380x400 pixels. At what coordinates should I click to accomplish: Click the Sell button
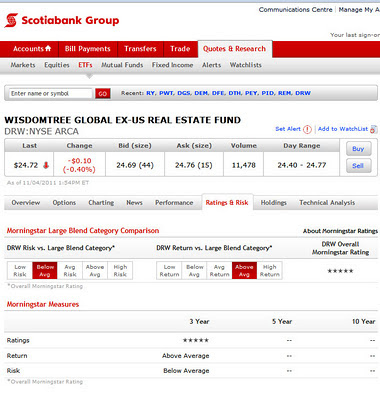358,166
